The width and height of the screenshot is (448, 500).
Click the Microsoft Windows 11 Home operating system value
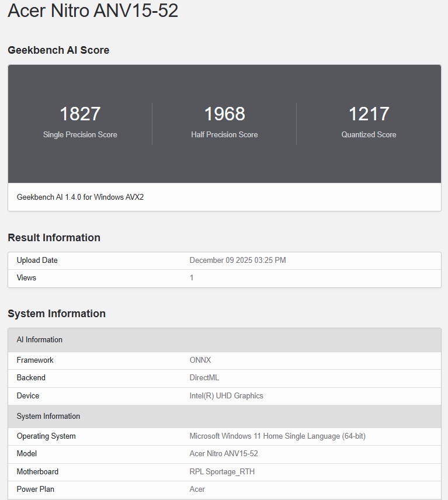pos(277,436)
